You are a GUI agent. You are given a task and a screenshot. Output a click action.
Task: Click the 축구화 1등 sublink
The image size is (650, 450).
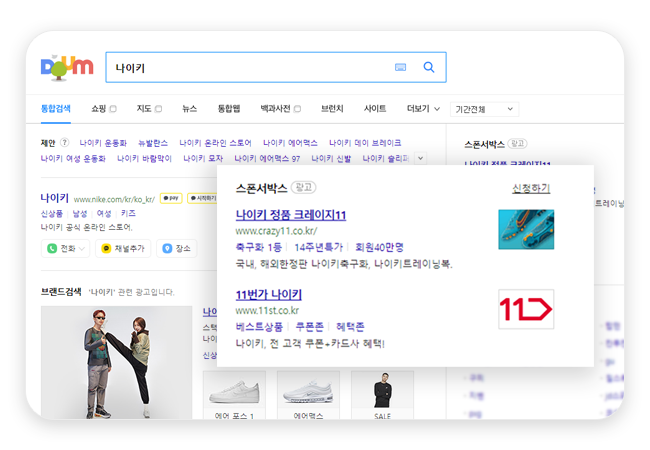pyautogui.click(x=258, y=247)
